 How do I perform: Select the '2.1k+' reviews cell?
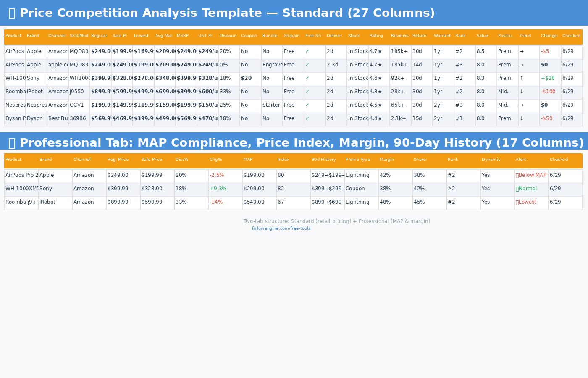click(x=400, y=119)
